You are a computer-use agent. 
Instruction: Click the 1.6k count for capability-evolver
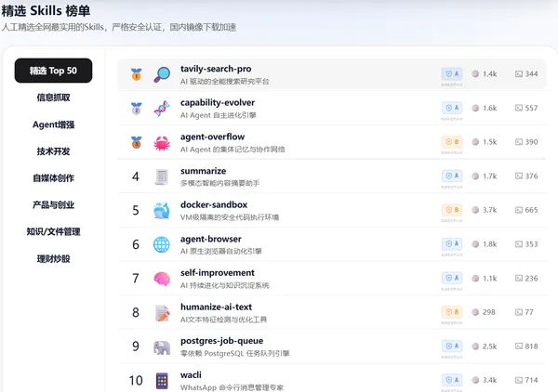(490, 108)
